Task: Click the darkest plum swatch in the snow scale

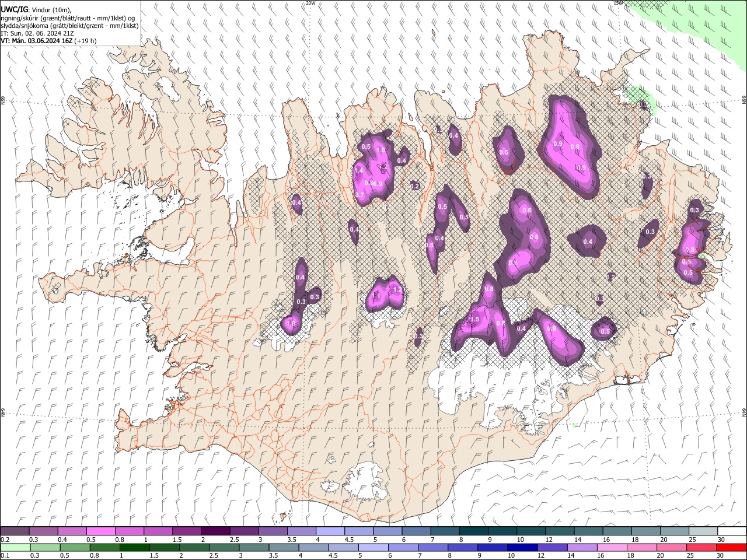Action: (x=215, y=531)
